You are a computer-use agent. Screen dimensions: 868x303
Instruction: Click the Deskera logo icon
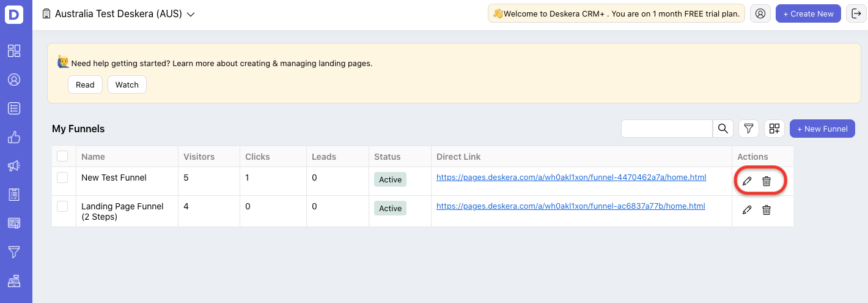(14, 14)
